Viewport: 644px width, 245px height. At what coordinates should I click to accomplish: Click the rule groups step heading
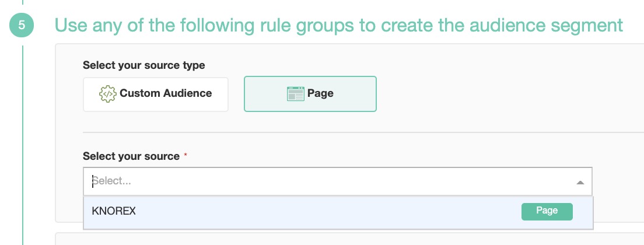point(338,26)
